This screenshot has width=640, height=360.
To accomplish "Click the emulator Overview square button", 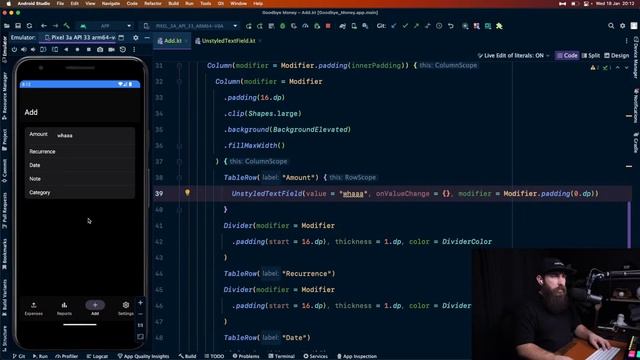I will (x=89, y=49).
